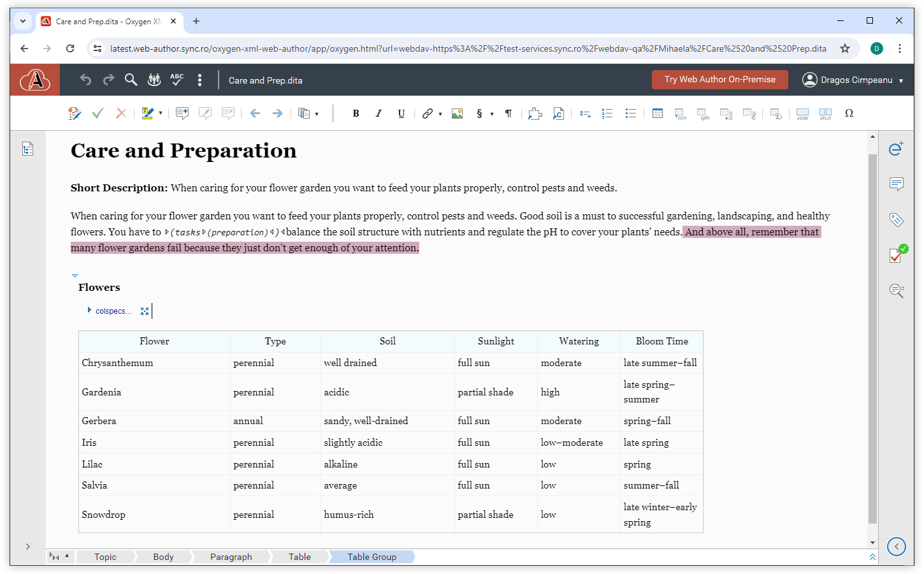
Task: Open the spell check ABC tool
Action: point(177,80)
